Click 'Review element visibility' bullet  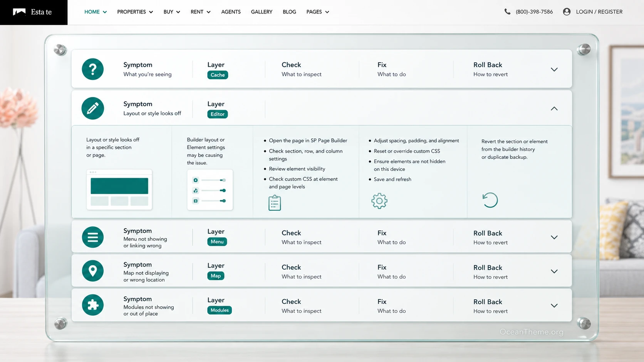297,169
